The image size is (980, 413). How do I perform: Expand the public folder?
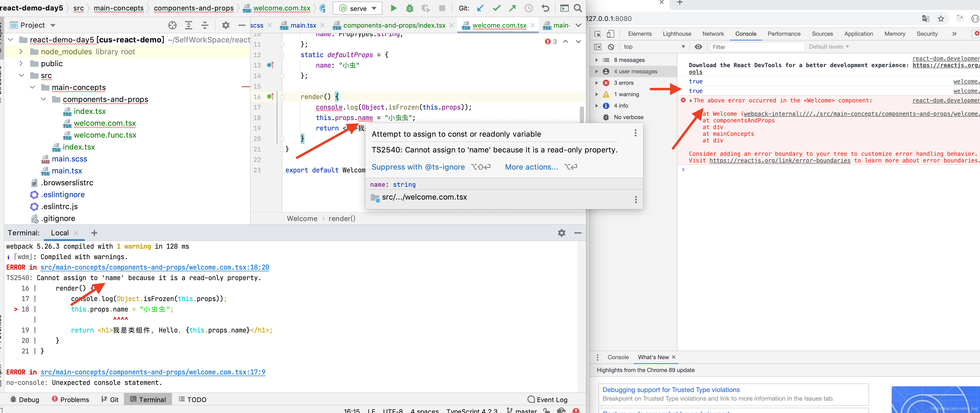pyautogui.click(x=21, y=63)
